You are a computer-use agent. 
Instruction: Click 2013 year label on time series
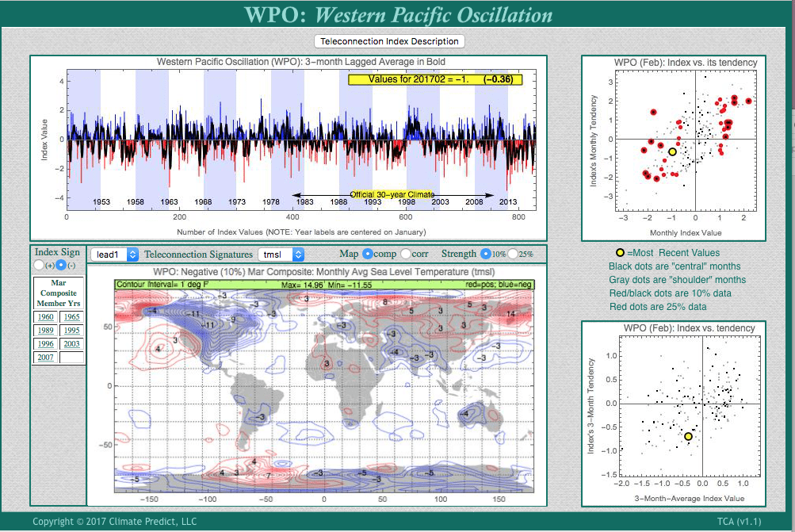coord(508,202)
